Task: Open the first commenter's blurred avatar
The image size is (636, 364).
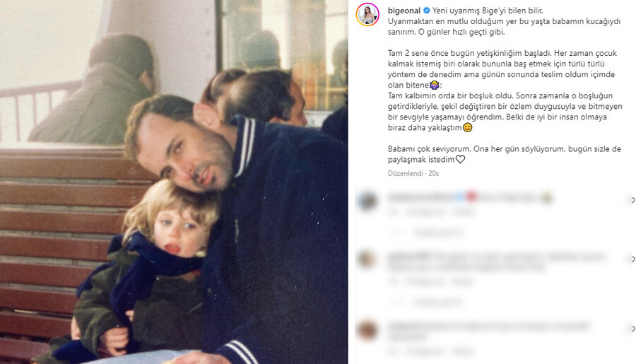Action: pos(368,201)
